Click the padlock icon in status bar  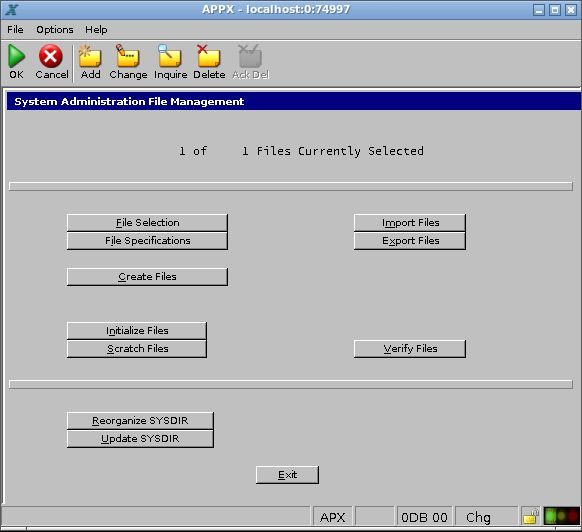530,516
